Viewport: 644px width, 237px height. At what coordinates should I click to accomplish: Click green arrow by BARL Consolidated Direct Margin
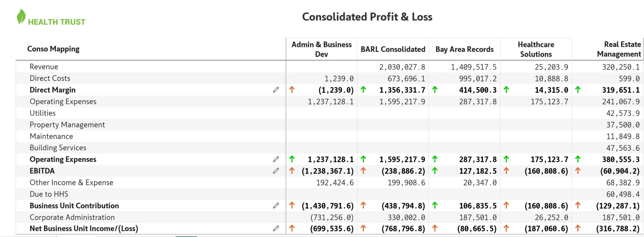pos(363,90)
